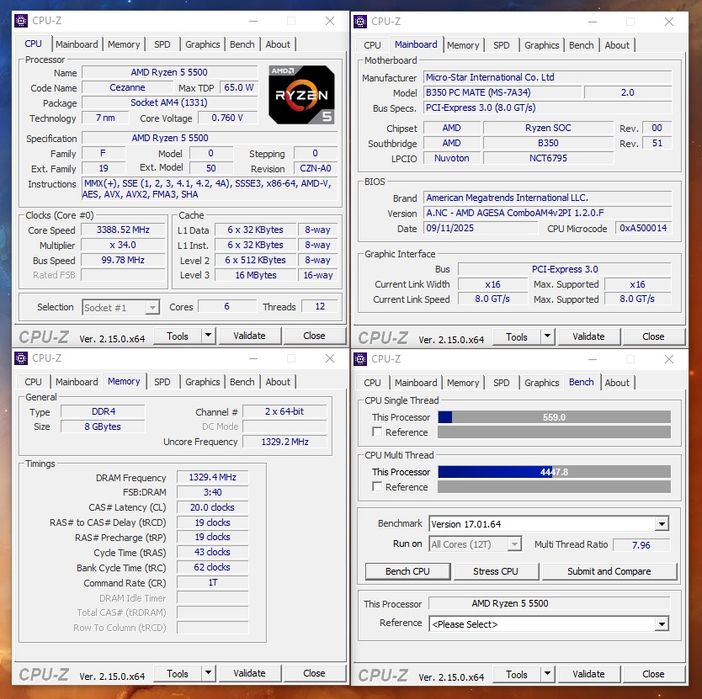Open Tools dropdown arrow in CPU window
The width and height of the screenshot is (702, 699).
(209, 335)
